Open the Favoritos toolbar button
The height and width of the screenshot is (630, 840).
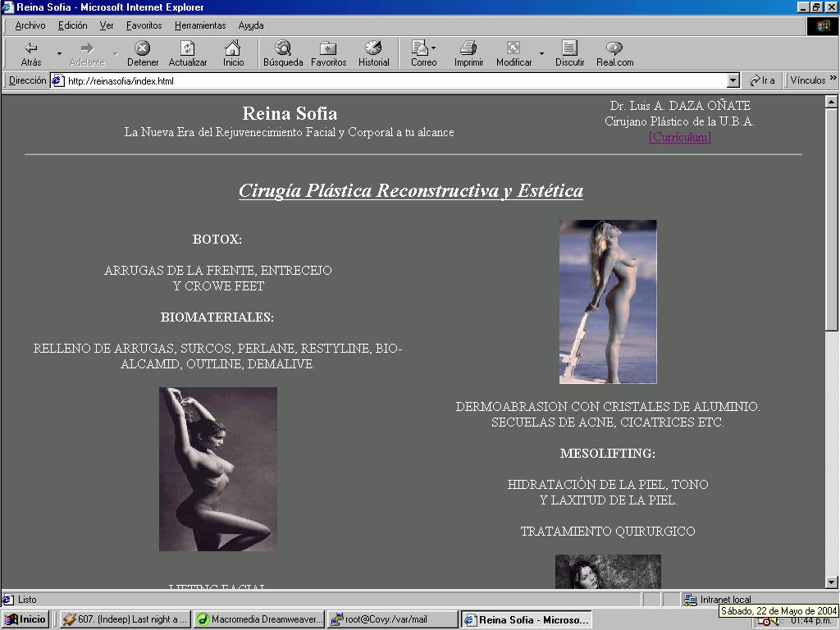tap(328, 54)
